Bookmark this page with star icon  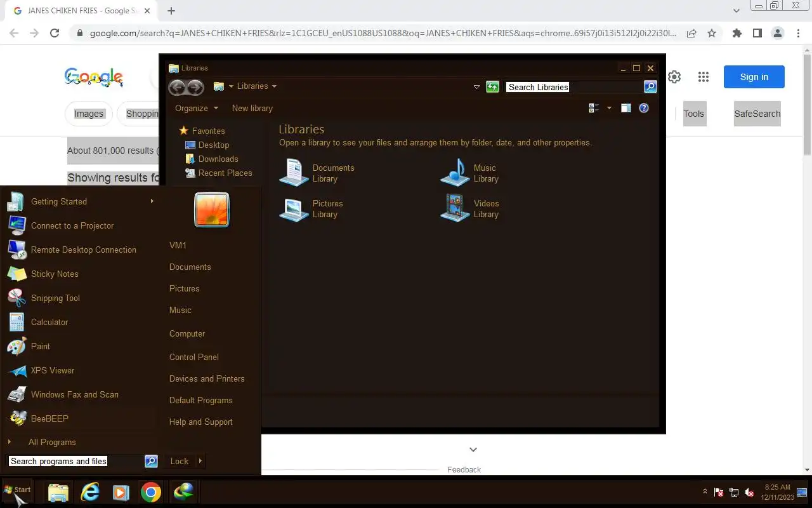(712, 33)
